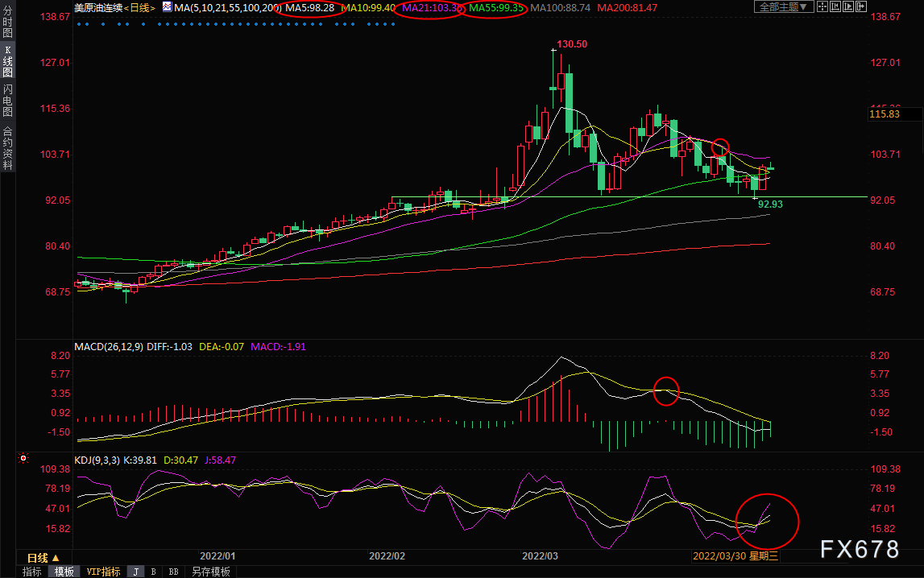Toggle the B template button
Viewport: 924px width, 578px height.
tap(154, 572)
